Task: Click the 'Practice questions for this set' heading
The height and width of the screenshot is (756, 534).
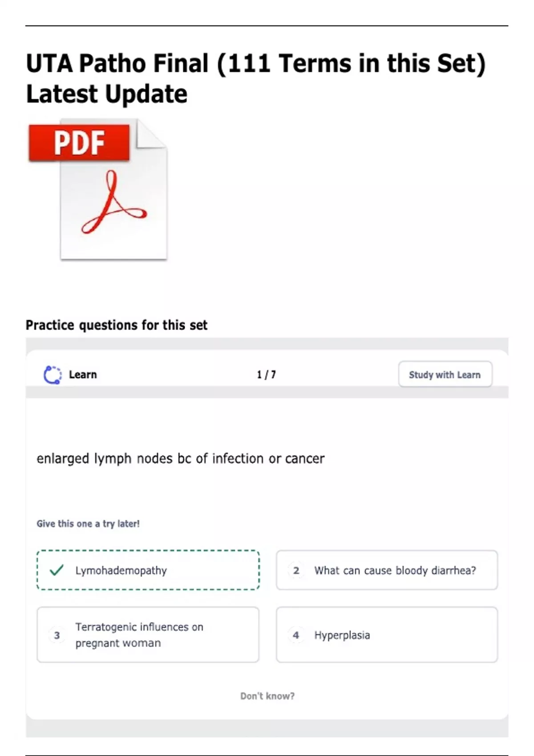Action: [x=117, y=325]
